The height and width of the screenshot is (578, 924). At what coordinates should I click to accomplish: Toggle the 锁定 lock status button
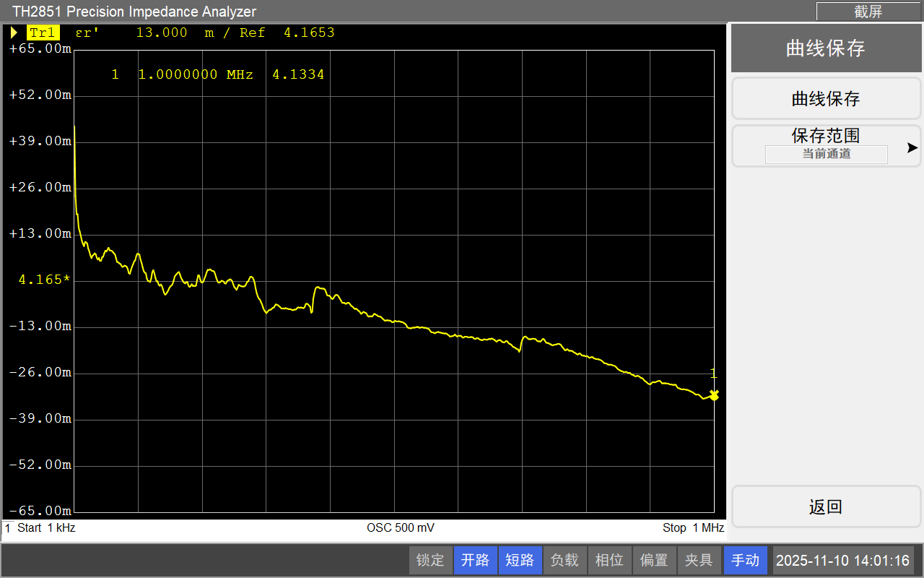tap(430, 560)
